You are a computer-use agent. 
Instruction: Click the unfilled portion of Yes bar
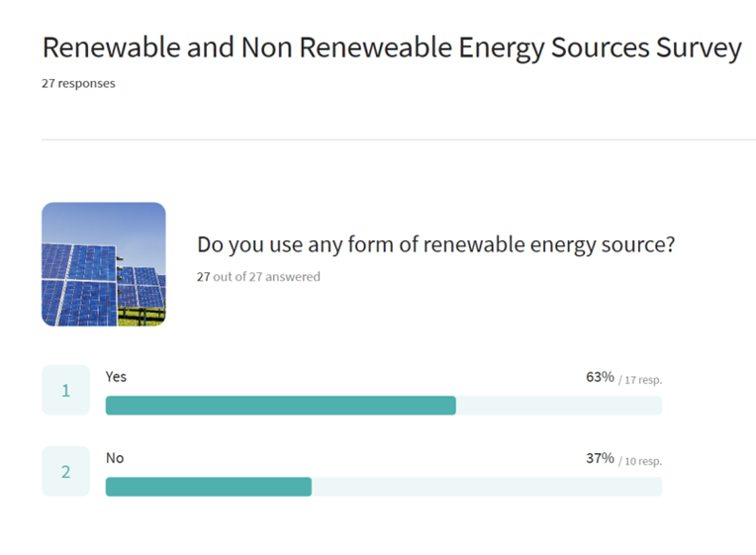(559, 406)
